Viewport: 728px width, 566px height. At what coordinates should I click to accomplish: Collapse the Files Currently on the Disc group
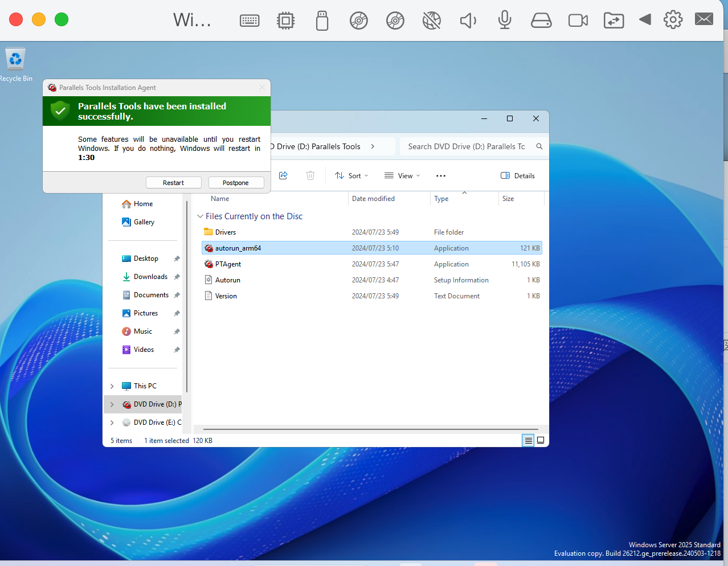[200, 216]
